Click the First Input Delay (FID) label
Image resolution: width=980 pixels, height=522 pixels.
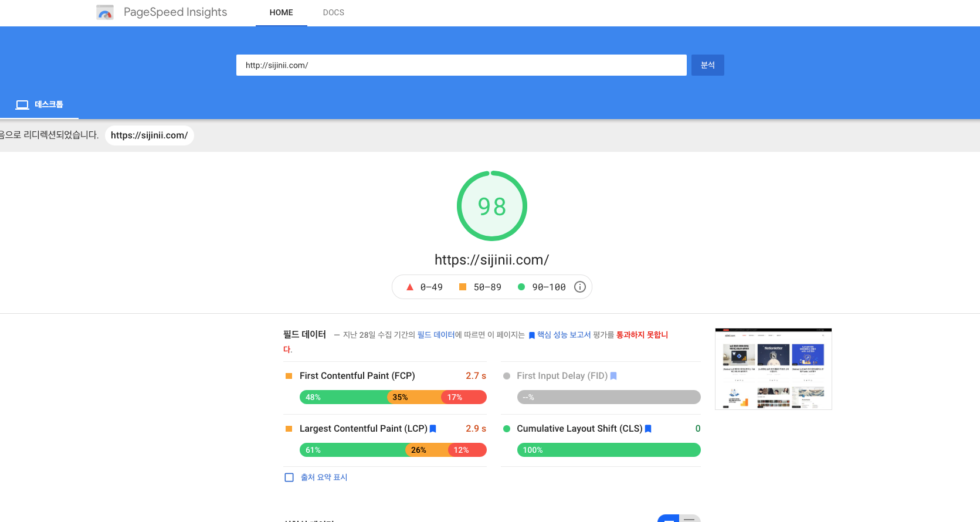coord(562,376)
